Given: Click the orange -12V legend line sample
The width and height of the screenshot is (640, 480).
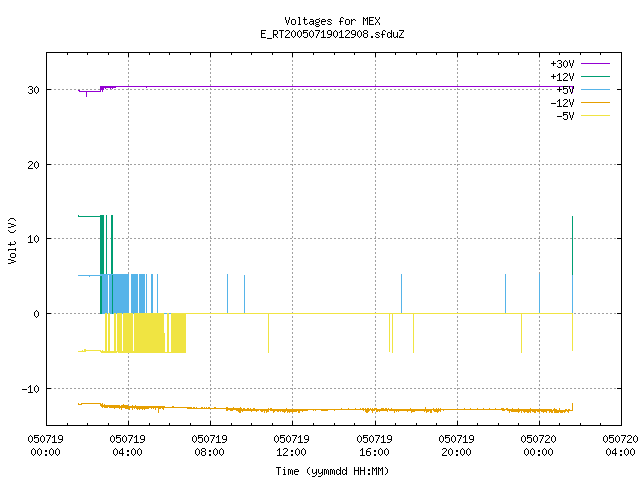Looking at the screenshot, I should pyautogui.click(x=595, y=102).
